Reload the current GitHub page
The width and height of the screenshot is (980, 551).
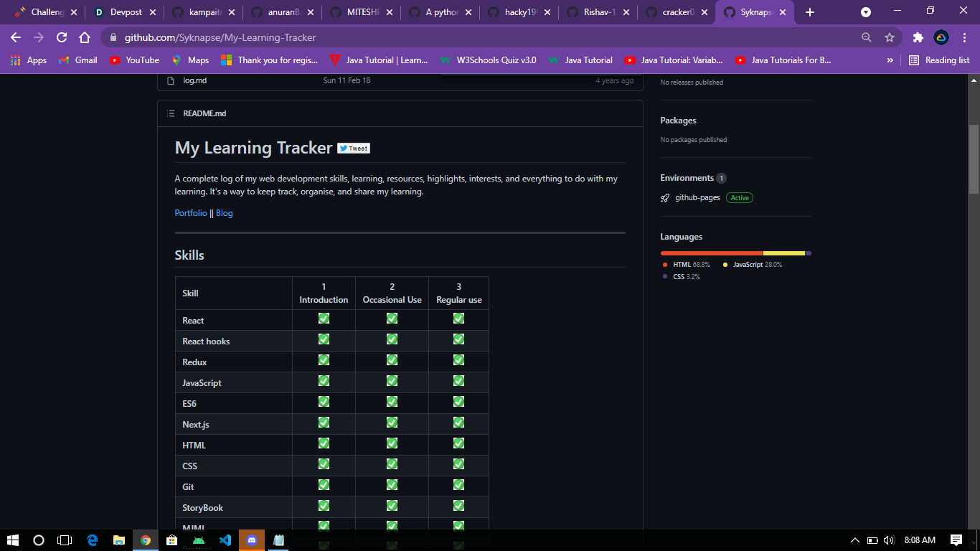tap(62, 37)
